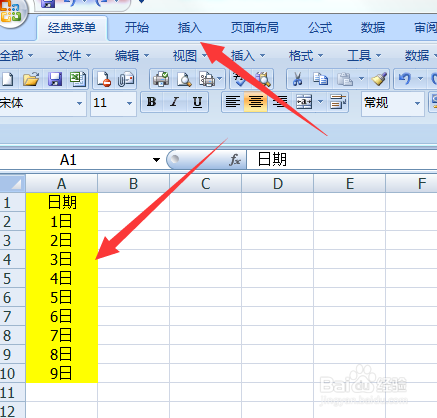Click the Paste clipboard icon
This screenshot has height=418, width=437.
(x=345, y=79)
